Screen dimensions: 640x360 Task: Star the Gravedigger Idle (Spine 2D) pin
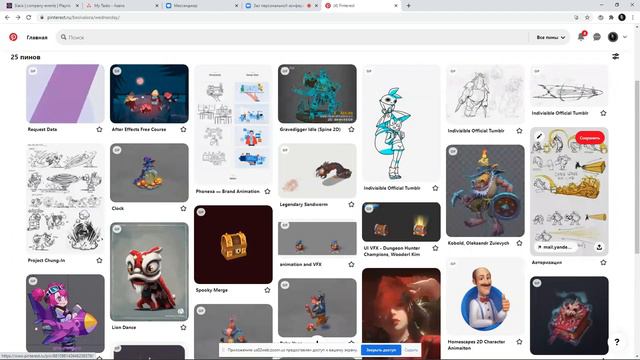(351, 129)
